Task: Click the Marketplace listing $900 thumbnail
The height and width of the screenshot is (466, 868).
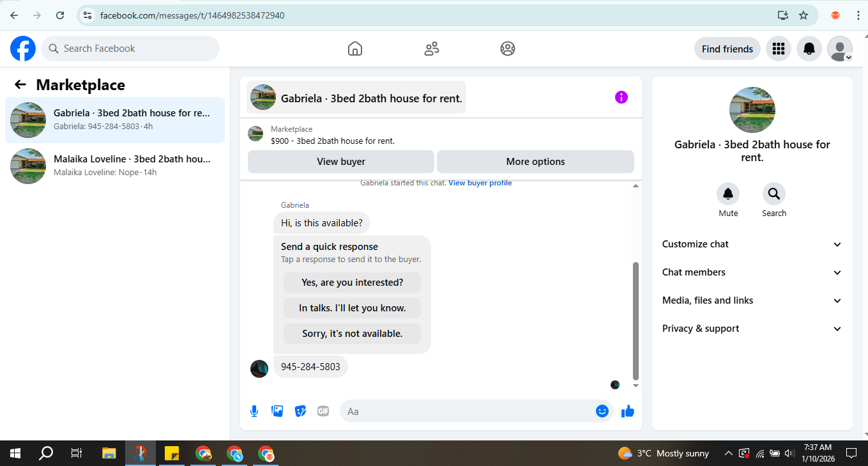Action: point(255,134)
